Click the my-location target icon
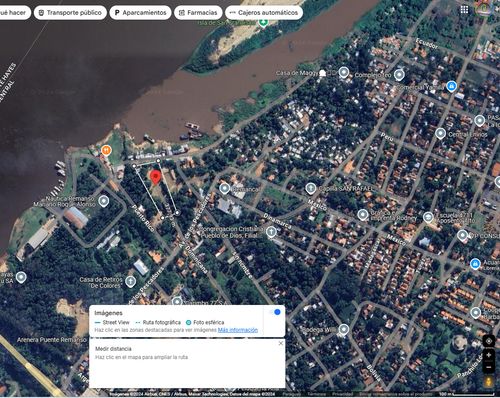The width and height of the screenshot is (500, 398). coord(489,341)
